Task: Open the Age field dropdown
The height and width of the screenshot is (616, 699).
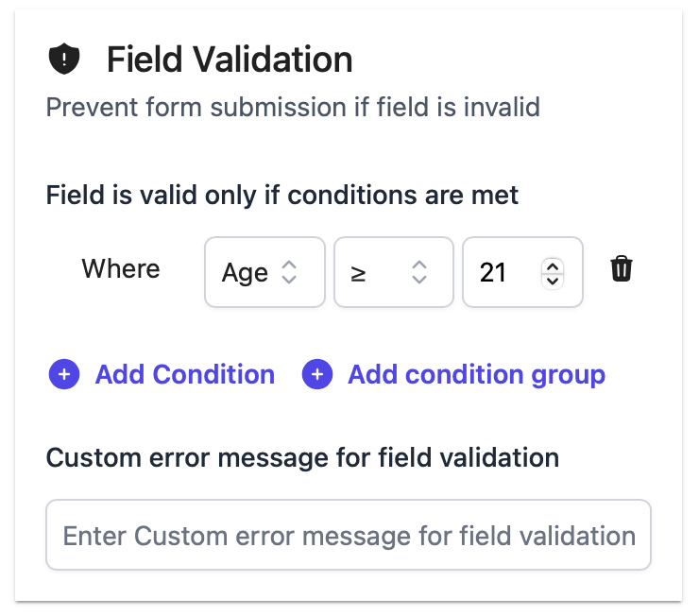Action: [x=264, y=272]
